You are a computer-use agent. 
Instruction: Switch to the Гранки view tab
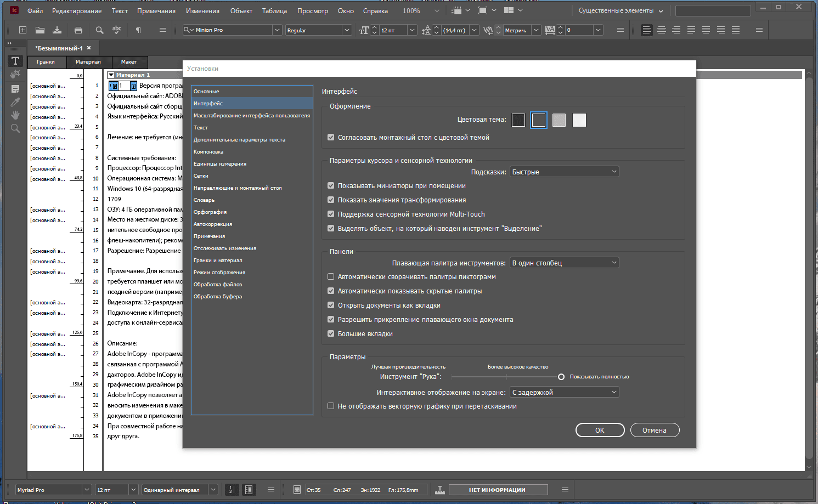point(46,62)
